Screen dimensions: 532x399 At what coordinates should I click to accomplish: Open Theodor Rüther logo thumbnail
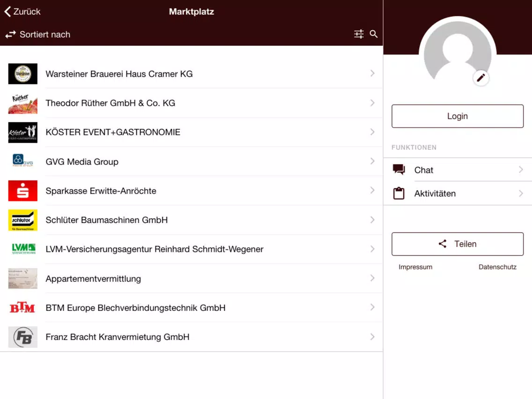[x=23, y=103]
